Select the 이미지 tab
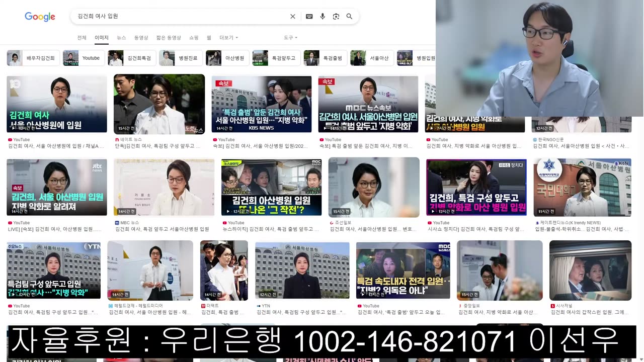 pyautogui.click(x=102, y=38)
